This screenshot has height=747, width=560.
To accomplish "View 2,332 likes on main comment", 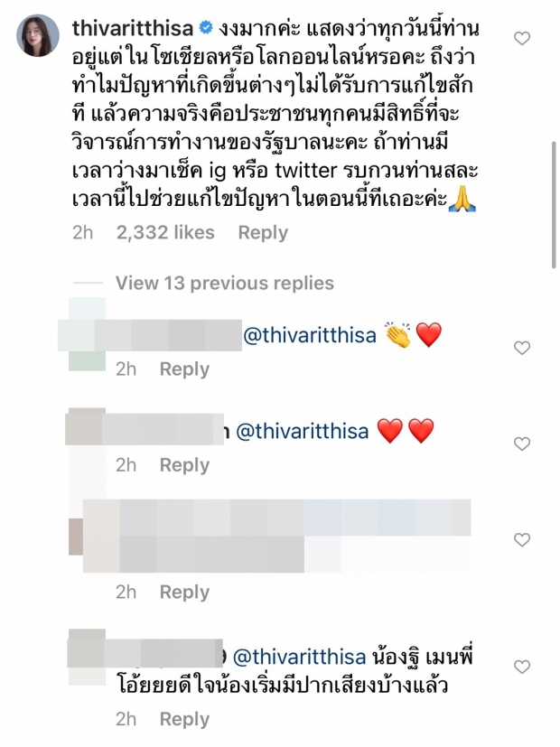I will [165, 232].
